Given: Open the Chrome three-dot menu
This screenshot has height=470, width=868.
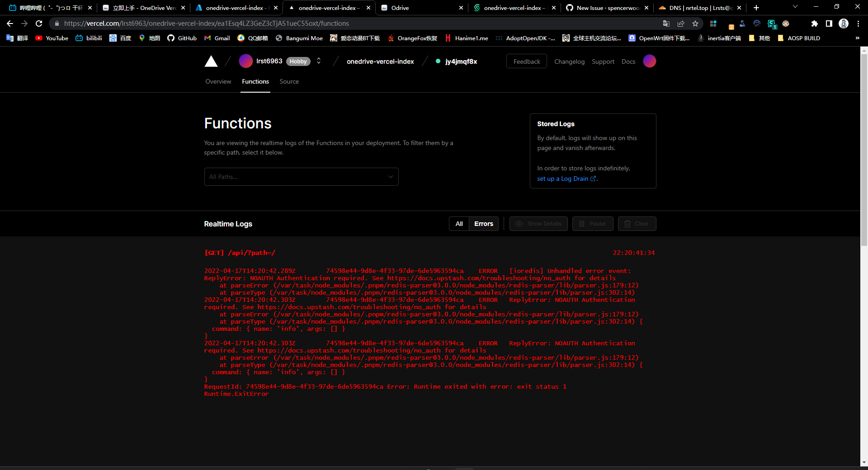Looking at the screenshot, I should click(x=858, y=23).
